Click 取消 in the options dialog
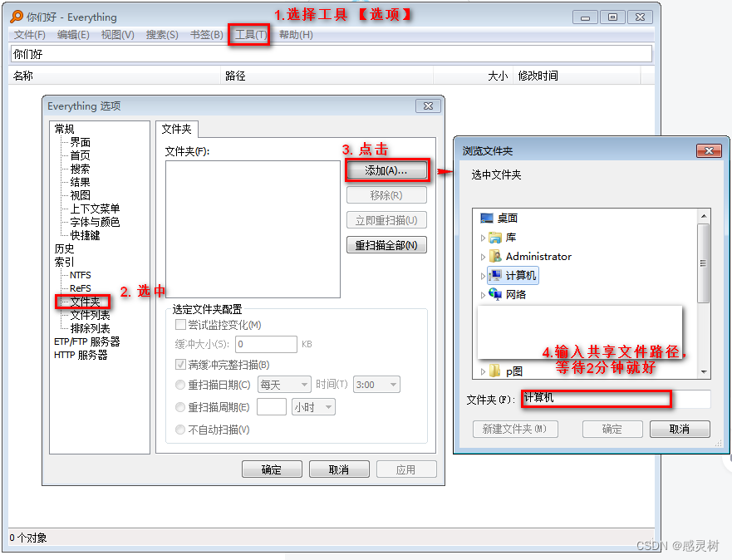The width and height of the screenshot is (732, 560). click(x=339, y=469)
